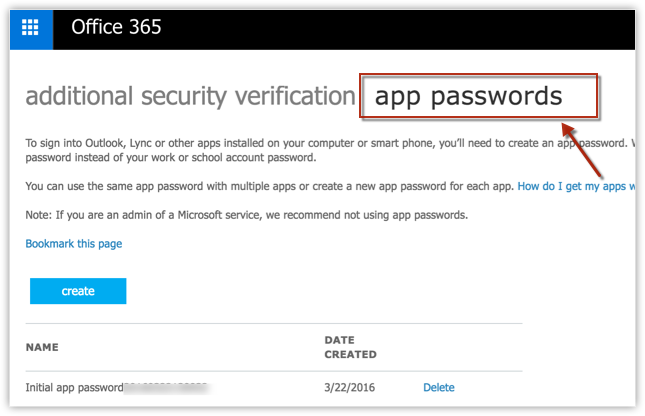Viewport: 645px width, 416px height.
Task: Click the Office 365 title text
Action: [115, 27]
